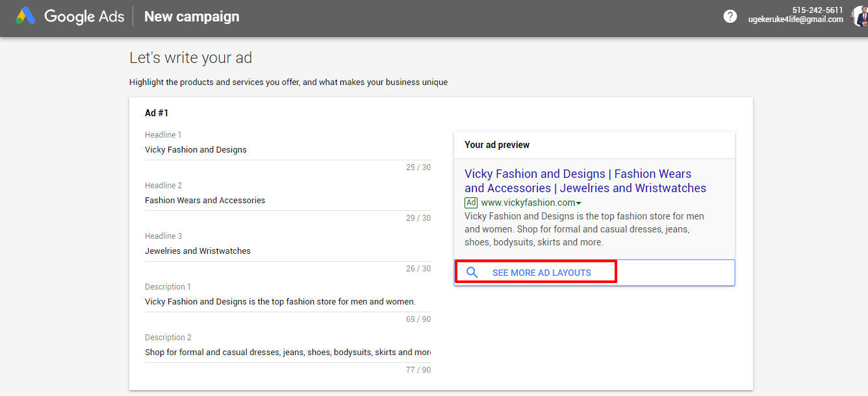
Task: Edit the Headline 2 field Fashion Wears and Accessories
Action: [287, 201]
